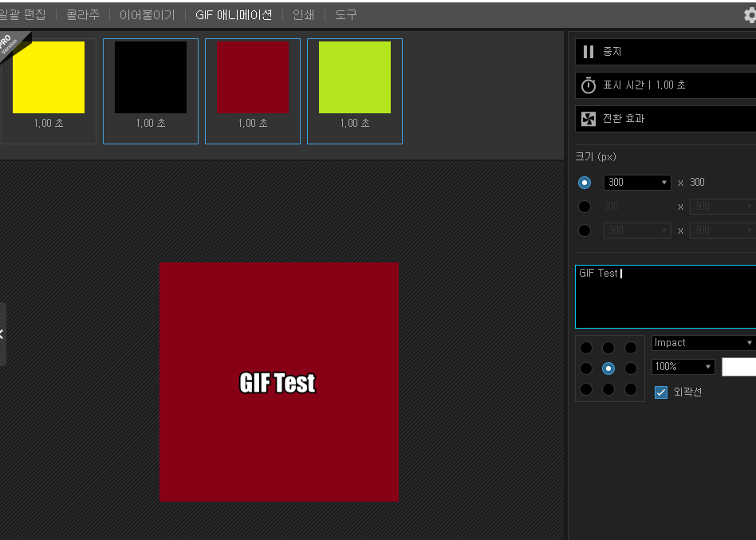Select the yellow frame thumbnail

click(x=49, y=77)
